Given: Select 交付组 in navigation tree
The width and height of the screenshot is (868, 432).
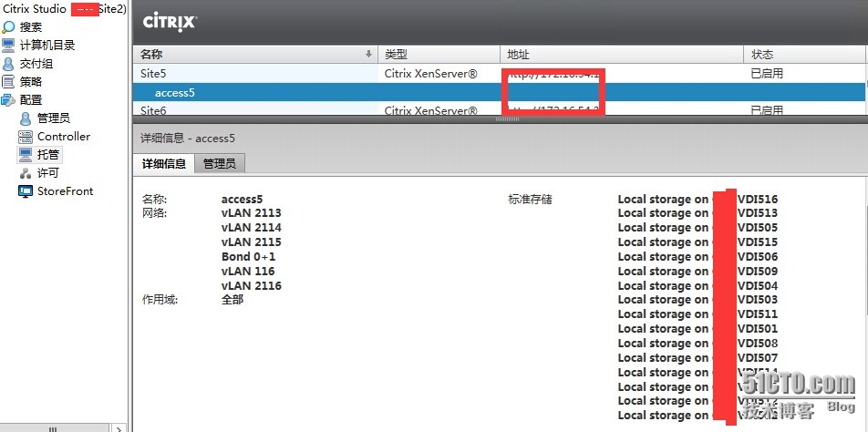Looking at the screenshot, I should pyautogui.click(x=36, y=64).
